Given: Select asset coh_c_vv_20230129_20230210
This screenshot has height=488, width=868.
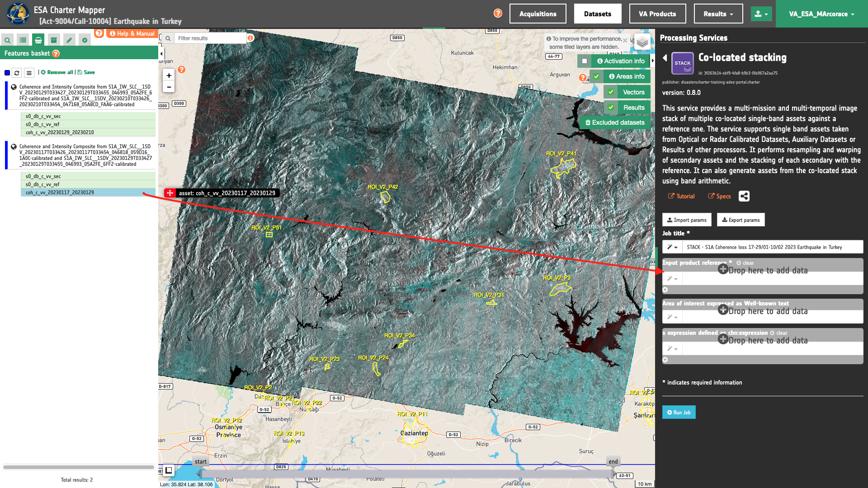Looking at the screenshot, I should click(x=88, y=132).
